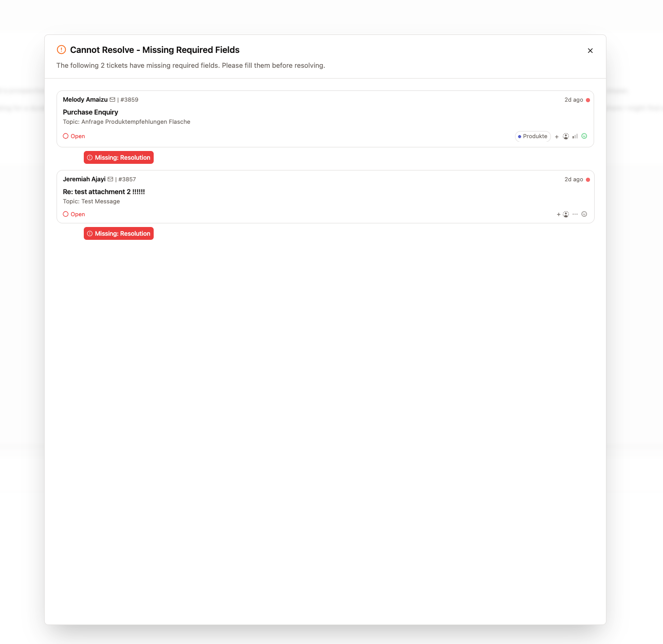
Task: Click the Open status circle on ticket #3859
Action: (x=65, y=136)
